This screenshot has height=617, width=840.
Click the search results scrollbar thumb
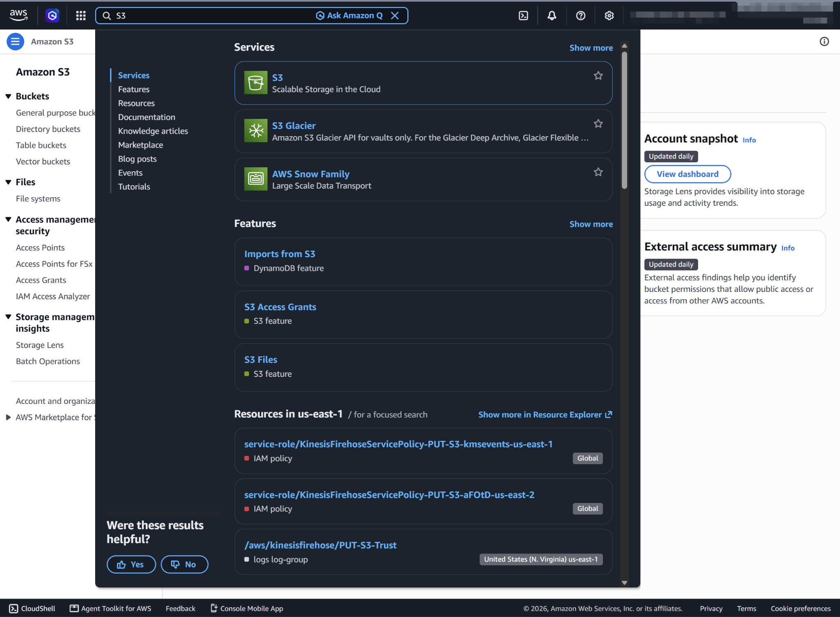624,120
